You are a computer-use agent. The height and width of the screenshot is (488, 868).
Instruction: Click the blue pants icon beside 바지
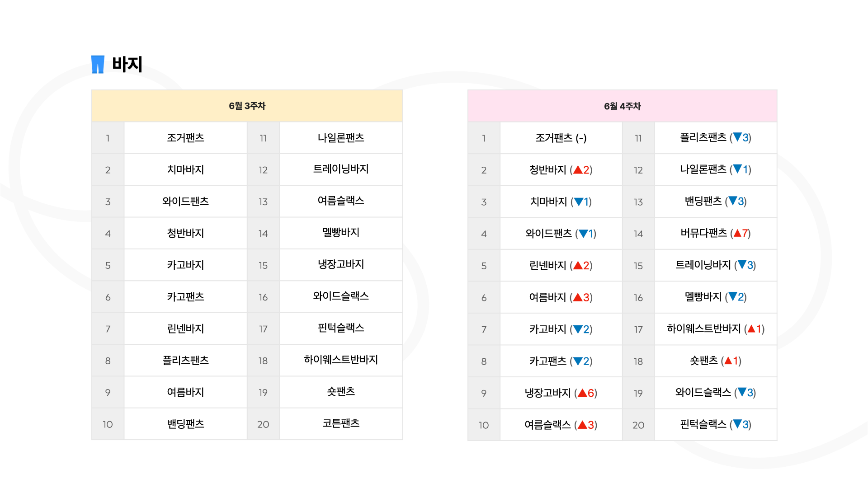coord(98,64)
